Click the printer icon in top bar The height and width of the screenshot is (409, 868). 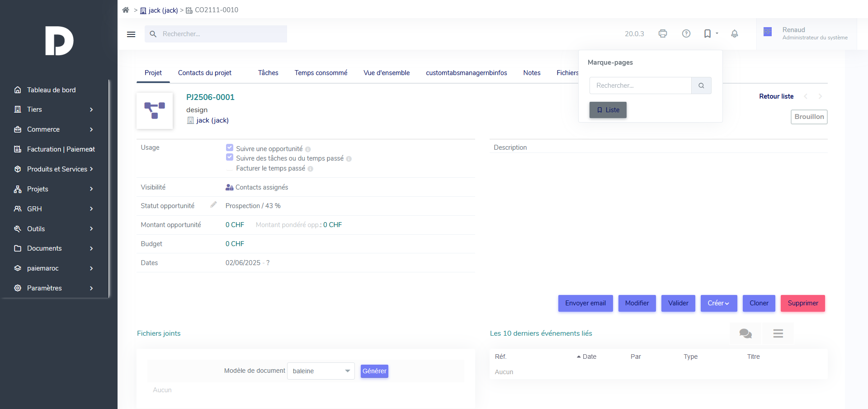pos(663,33)
